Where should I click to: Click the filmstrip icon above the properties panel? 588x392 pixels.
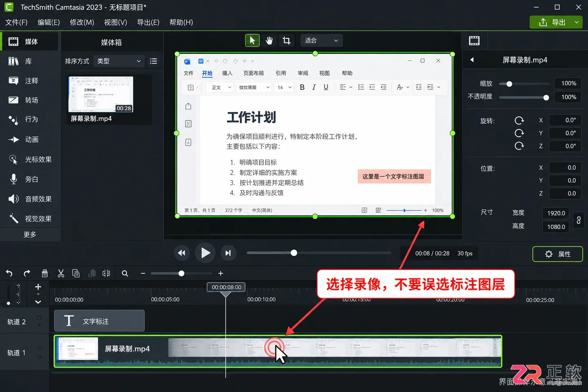point(474,40)
